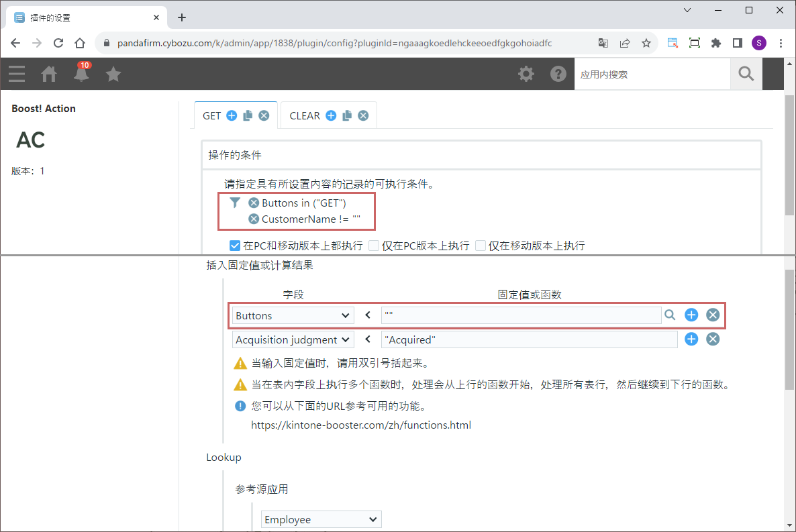Add row after Acquisition judgment row
Viewport: 796px width, 532px height.
[691, 339]
